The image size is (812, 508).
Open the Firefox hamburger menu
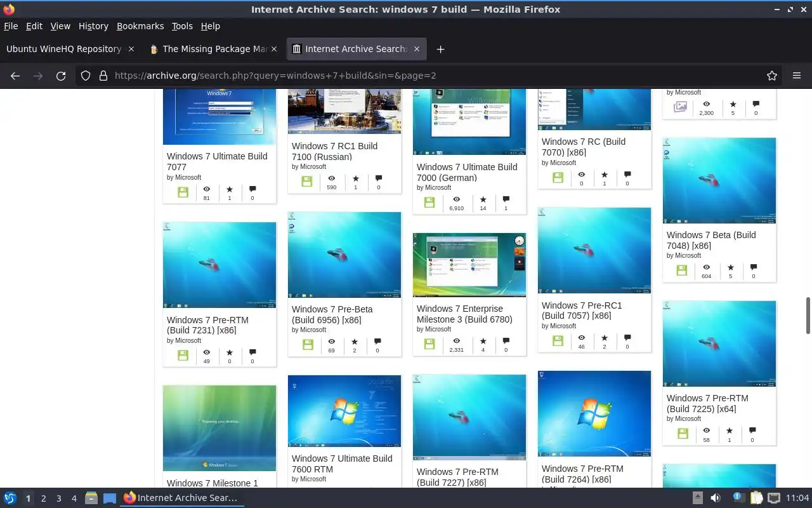coord(797,76)
